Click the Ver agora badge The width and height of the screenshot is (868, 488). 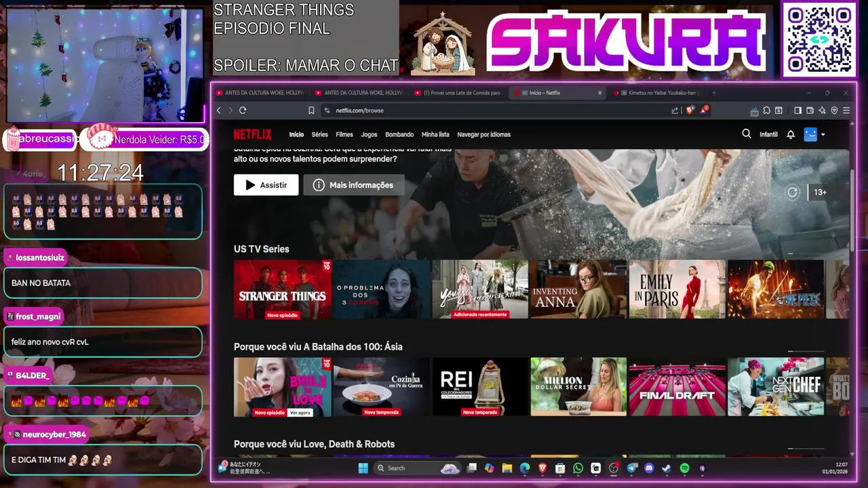pyautogui.click(x=300, y=412)
